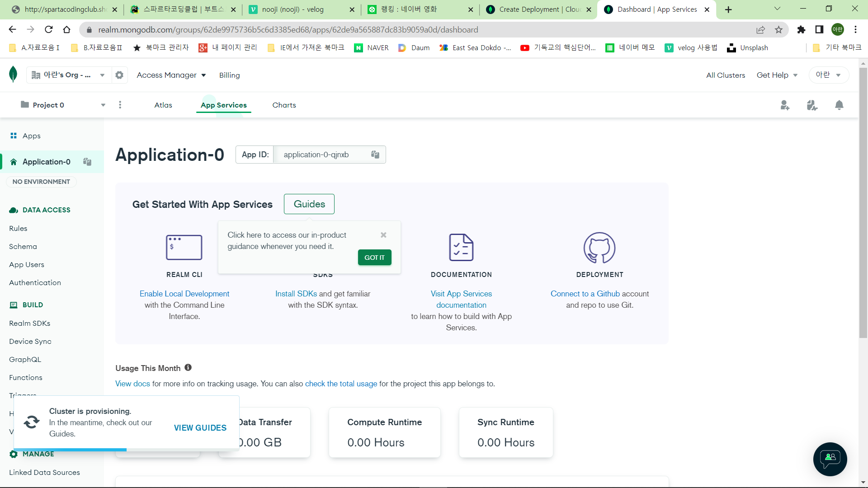The image size is (868, 488).
Task: Switch to the Atlas tab
Action: click(x=163, y=105)
